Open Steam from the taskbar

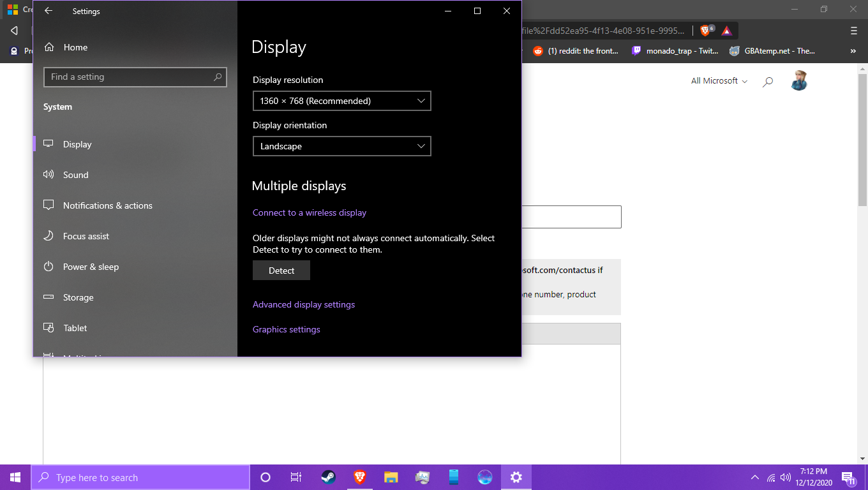[328, 477]
